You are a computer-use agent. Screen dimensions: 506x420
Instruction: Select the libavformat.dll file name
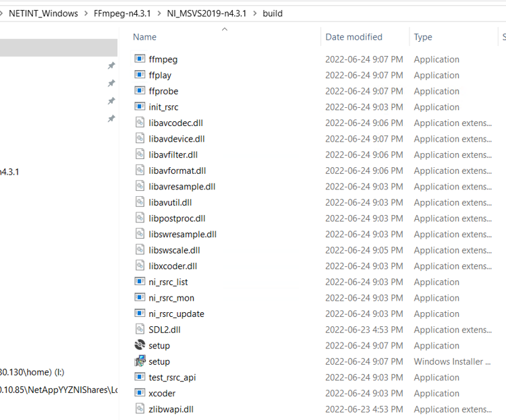click(177, 171)
